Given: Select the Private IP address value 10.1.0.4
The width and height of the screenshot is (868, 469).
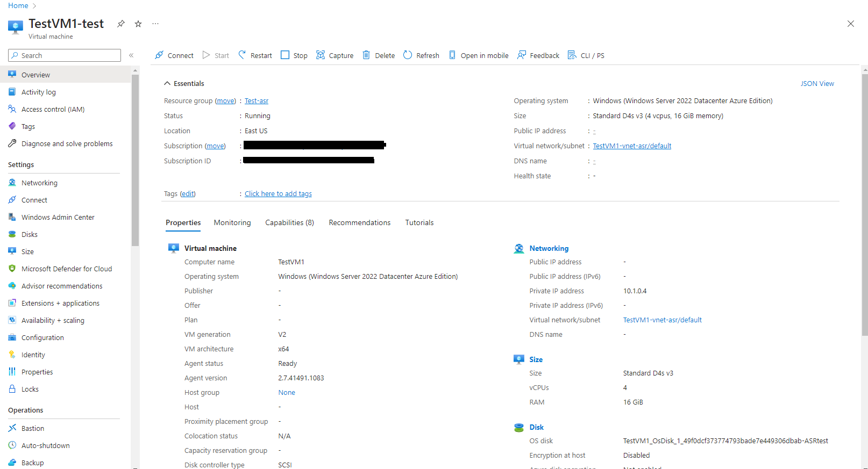Looking at the screenshot, I should tap(635, 291).
